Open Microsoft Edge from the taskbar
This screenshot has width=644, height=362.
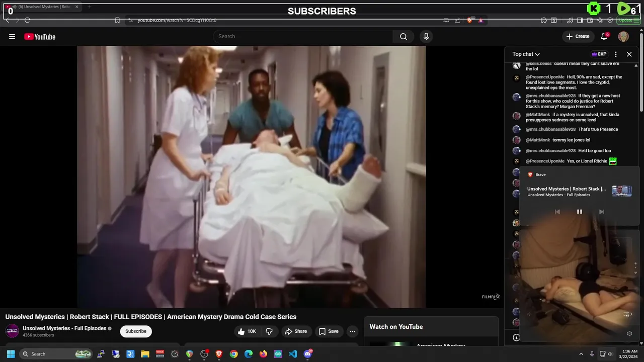249,354
